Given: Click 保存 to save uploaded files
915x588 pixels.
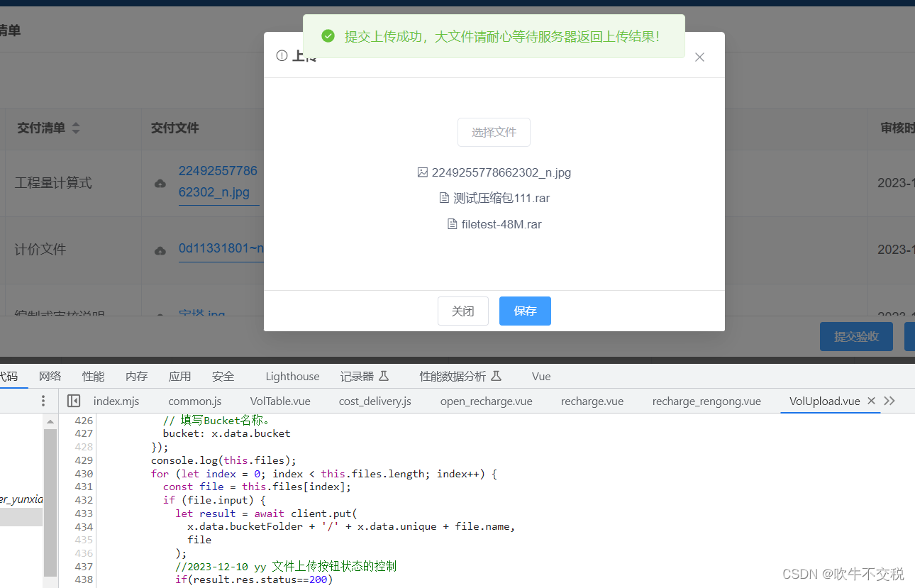Looking at the screenshot, I should click(525, 311).
